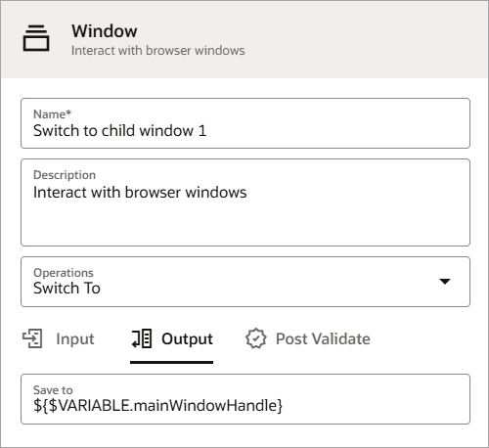This screenshot has width=489, height=448.
Task: Open the Operations dropdown arrow
Action: 445,282
